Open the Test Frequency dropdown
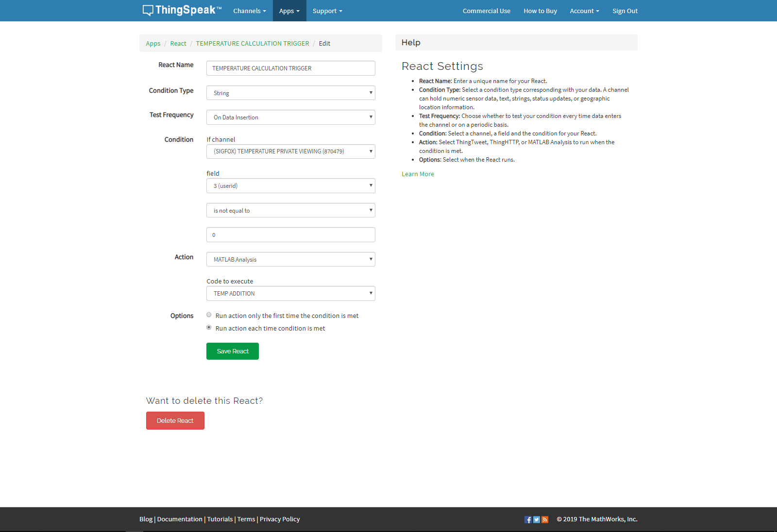The height and width of the screenshot is (532, 777). tap(290, 117)
